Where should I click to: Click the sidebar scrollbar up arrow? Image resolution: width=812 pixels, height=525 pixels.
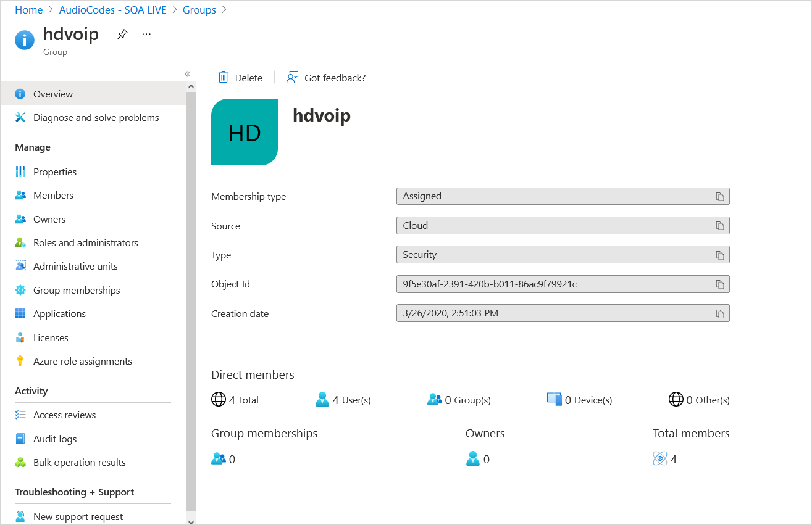191,87
